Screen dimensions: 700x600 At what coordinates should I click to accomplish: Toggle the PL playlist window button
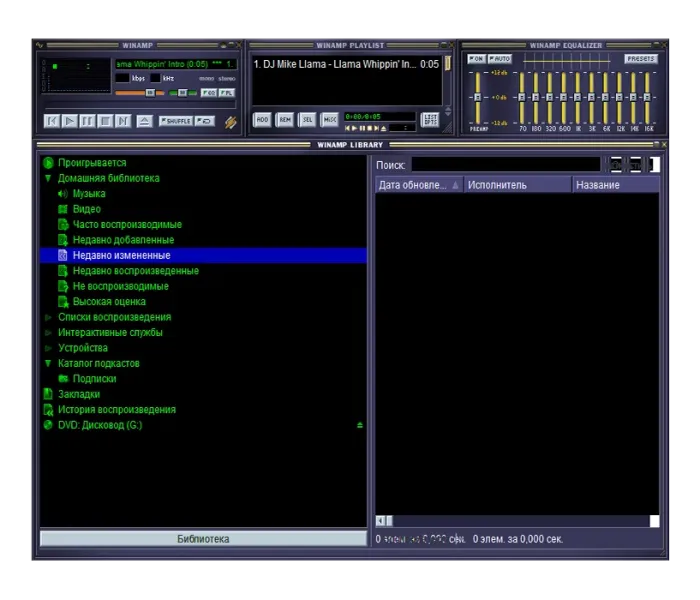point(227,93)
